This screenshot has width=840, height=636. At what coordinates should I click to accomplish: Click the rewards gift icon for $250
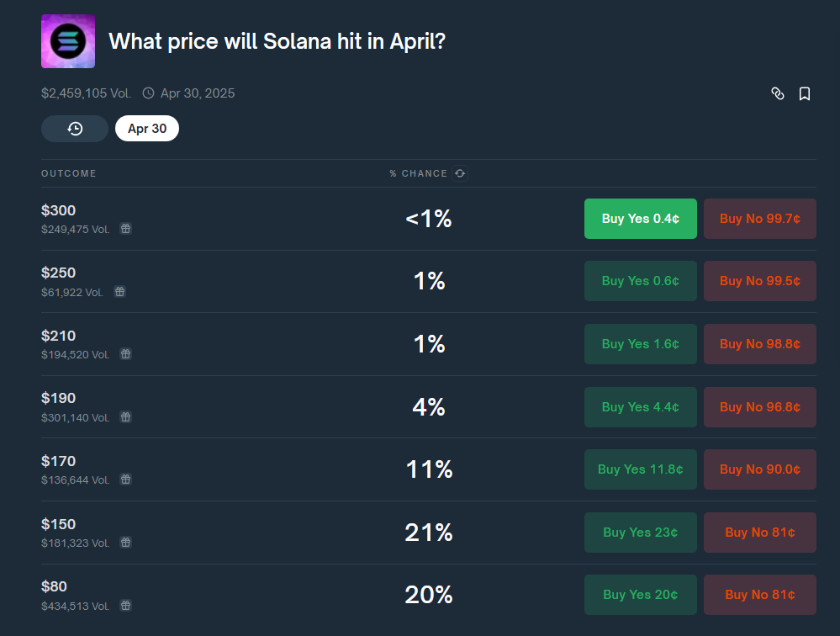119,292
